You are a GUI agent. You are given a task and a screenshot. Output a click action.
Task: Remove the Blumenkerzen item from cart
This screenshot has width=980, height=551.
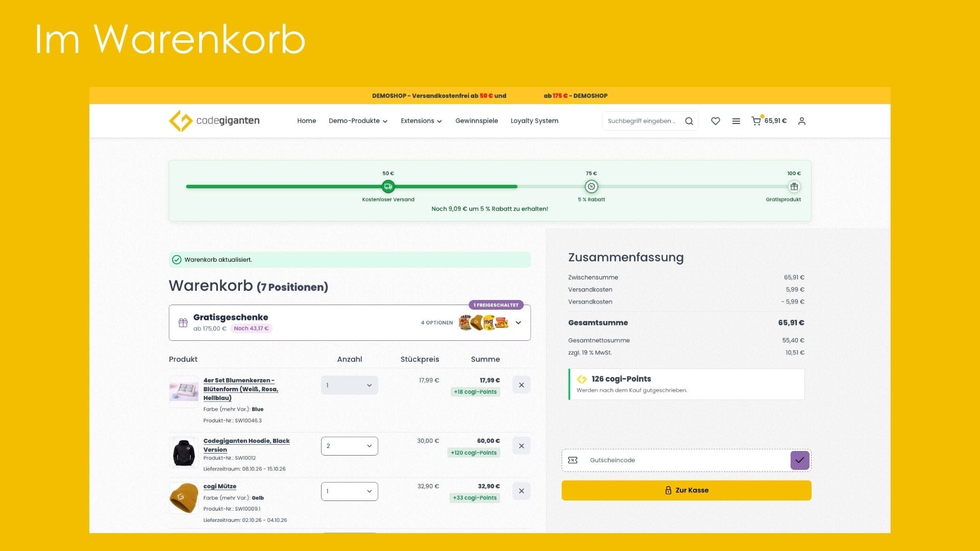pyautogui.click(x=521, y=385)
